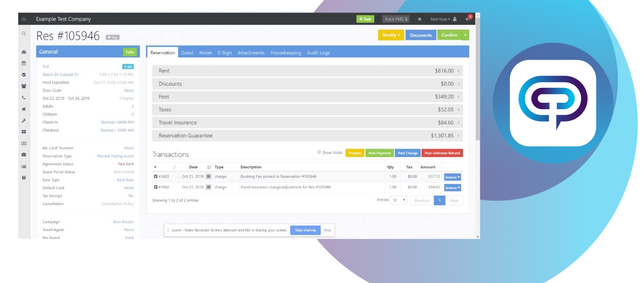Click the Post Charge button
The image size is (644, 283).
(408, 153)
